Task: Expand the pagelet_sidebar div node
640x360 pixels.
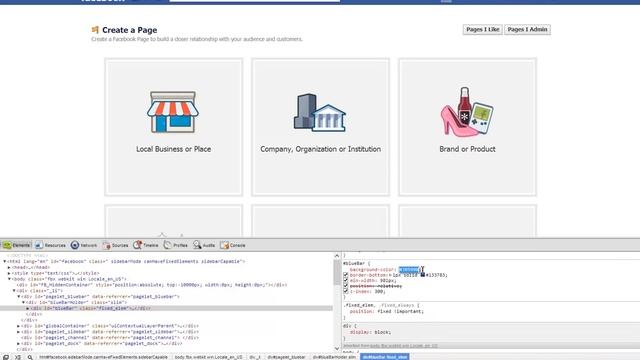Action: pyautogui.click(x=19, y=332)
